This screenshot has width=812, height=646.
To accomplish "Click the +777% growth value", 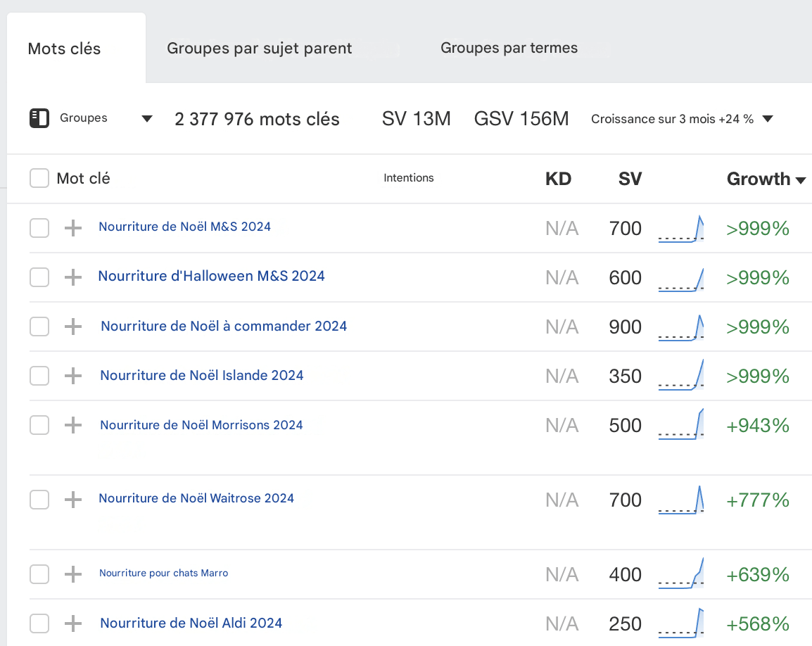I will (758, 500).
